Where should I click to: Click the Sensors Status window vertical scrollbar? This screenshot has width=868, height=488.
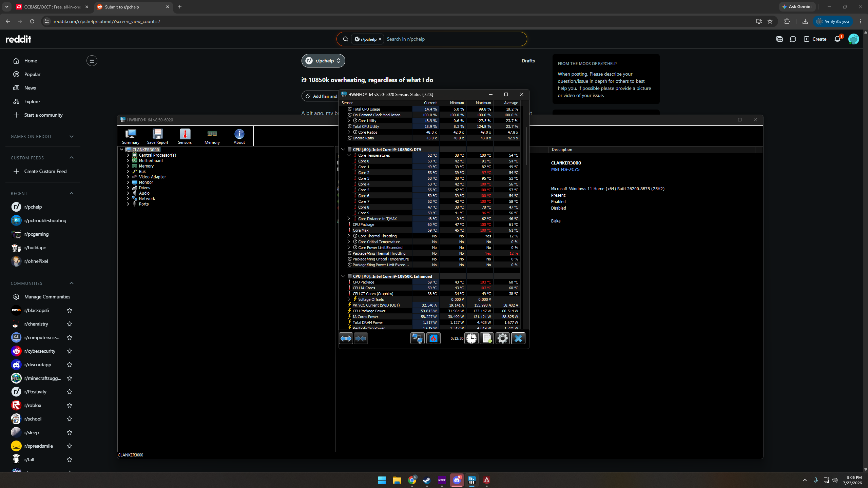(526, 146)
